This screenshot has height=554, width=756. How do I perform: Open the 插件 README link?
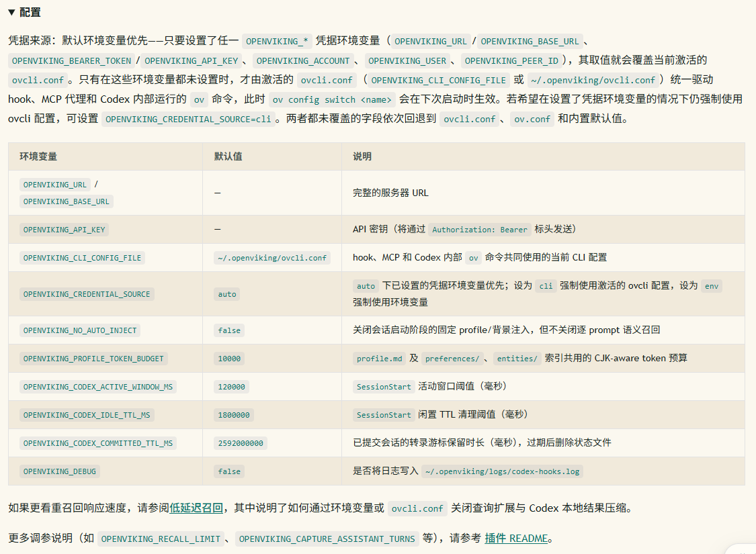pos(516,538)
